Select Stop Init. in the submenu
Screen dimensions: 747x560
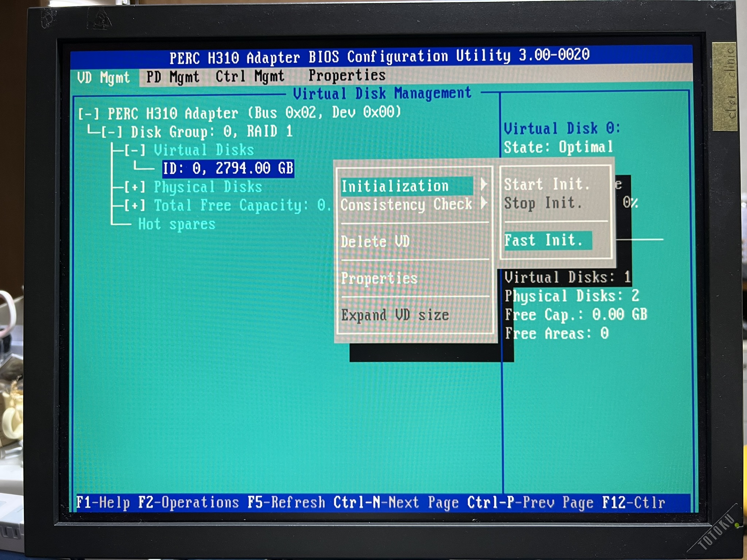543,203
